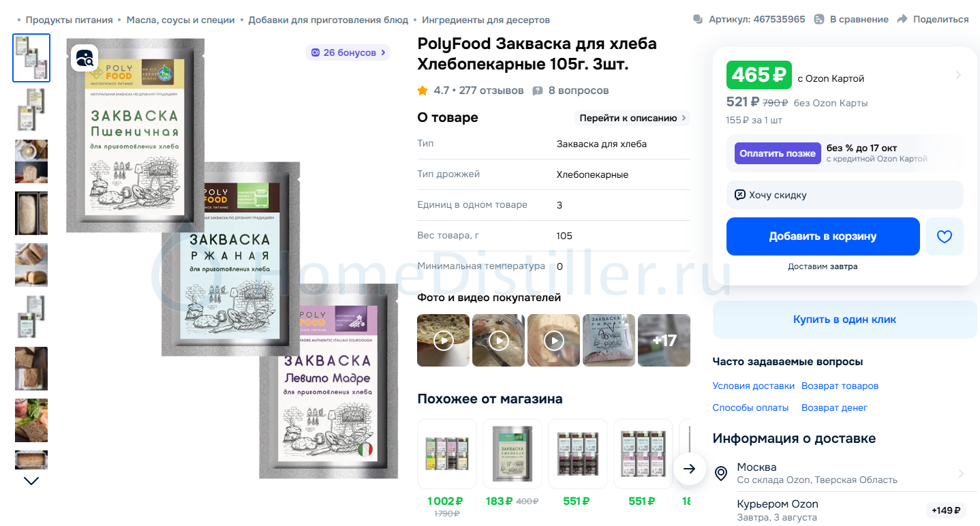This screenshot has height=526, width=980.
Task: Open the Ингредиенты для десертов breadcrumb
Action: pos(486,20)
